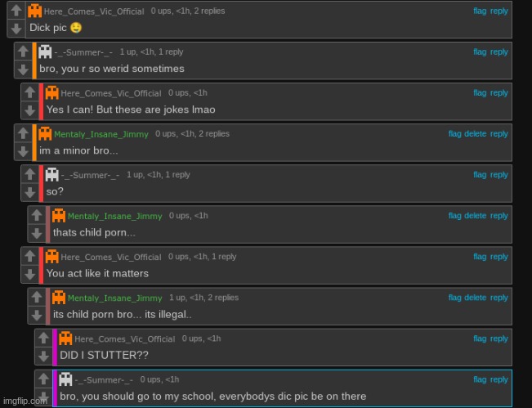Downvote the "You act like it matters" comment

(x=30, y=274)
